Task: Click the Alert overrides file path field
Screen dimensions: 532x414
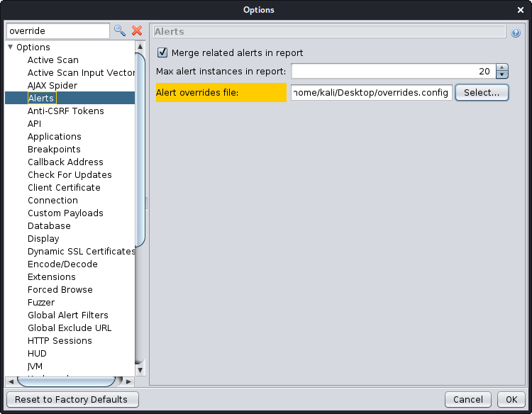Action: click(372, 93)
